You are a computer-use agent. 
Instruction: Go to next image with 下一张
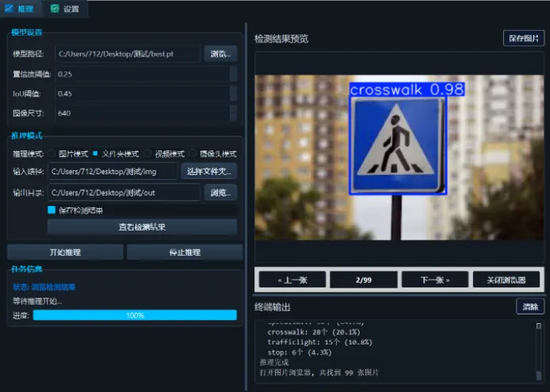pyautogui.click(x=435, y=280)
